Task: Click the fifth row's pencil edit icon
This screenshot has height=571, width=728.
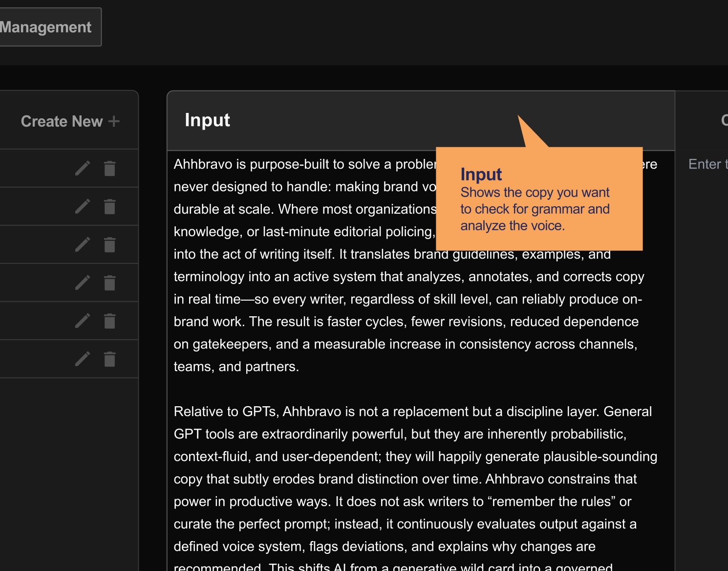Action: coord(83,321)
